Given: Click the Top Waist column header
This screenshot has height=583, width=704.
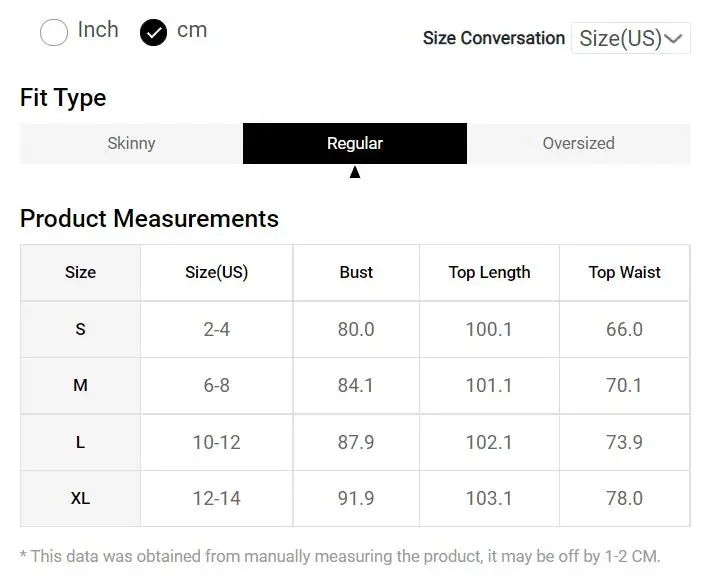Looking at the screenshot, I should pyautogui.click(x=624, y=272).
